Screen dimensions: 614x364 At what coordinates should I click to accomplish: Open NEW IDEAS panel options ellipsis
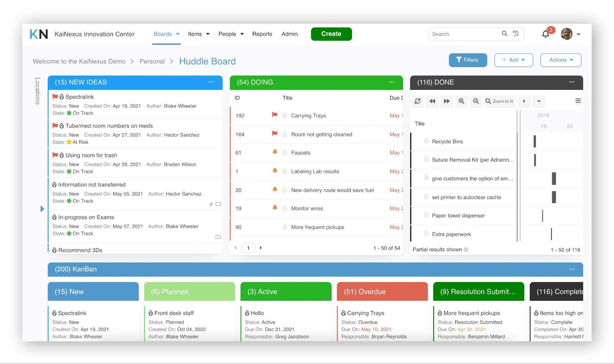(x=211, y=82)
